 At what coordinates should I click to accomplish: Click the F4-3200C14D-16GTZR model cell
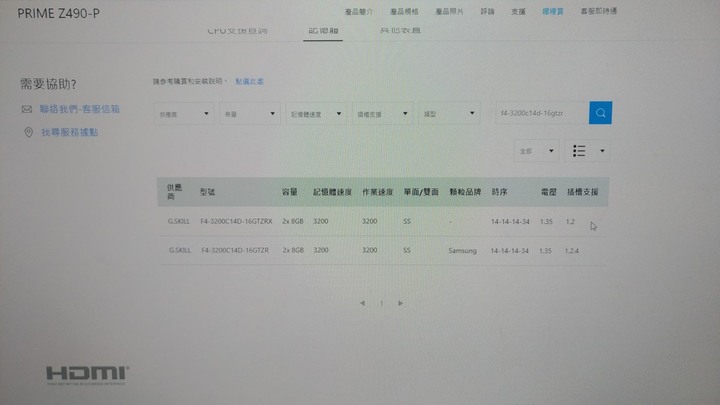(235, 250)
